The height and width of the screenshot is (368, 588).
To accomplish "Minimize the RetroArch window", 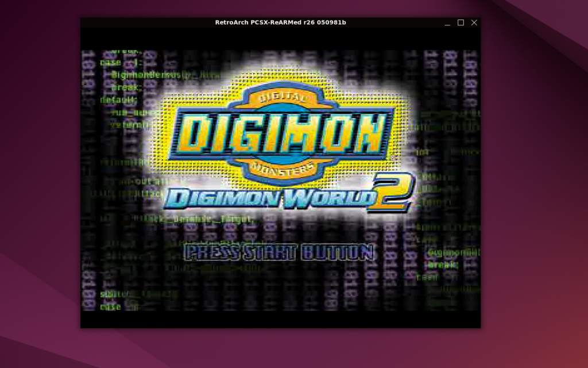I will (x=447, y=22).
